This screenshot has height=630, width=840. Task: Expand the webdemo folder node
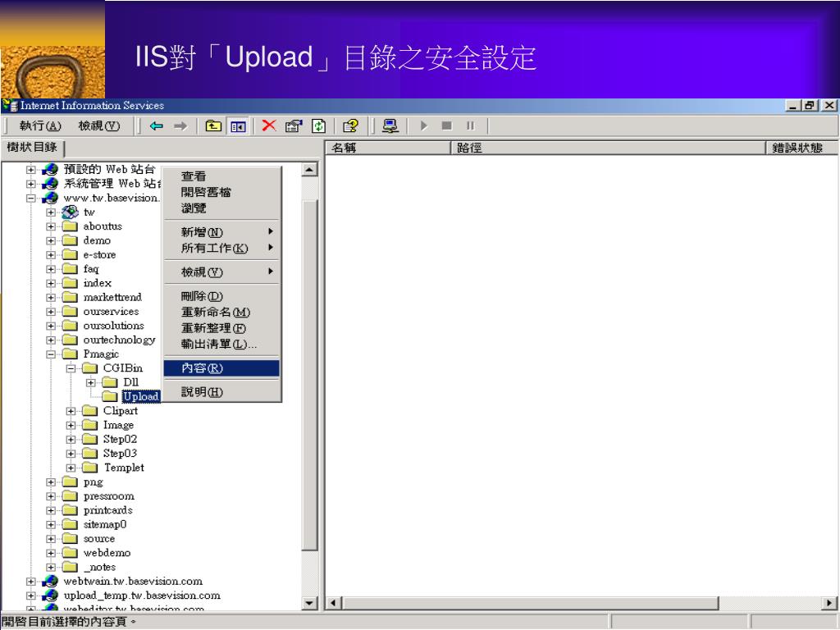click(50, 553)
